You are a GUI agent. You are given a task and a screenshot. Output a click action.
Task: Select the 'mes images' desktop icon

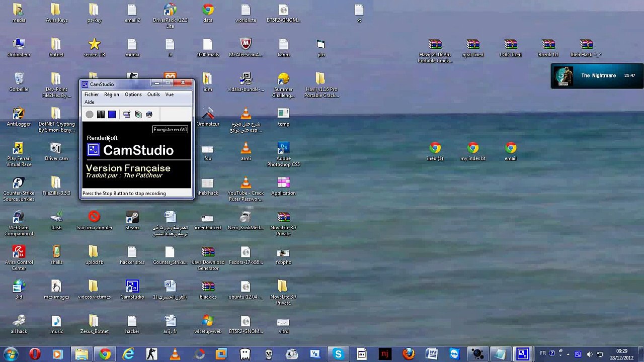click(56, 290)
